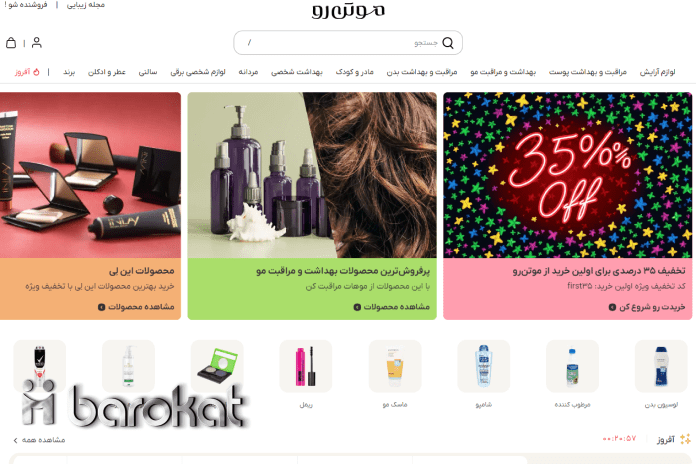The height and width of the screenshot is (464, 696).
Task: Open the shopping bag cart icon
Action: 11,43
